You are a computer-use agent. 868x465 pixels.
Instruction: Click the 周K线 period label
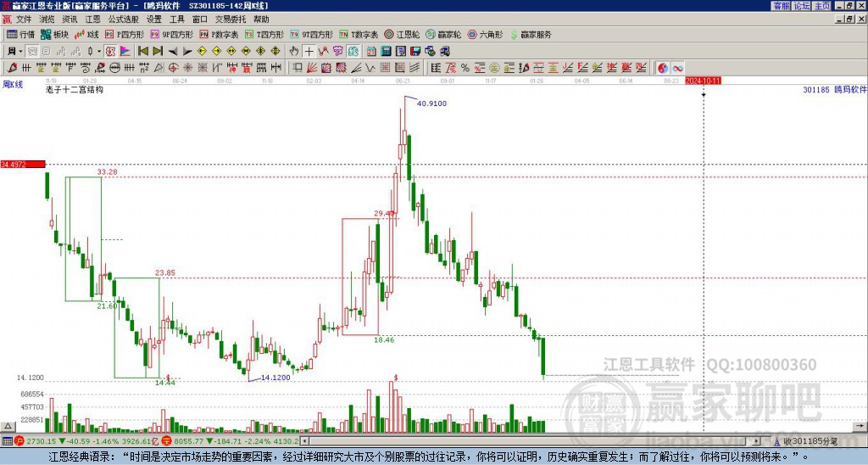click(x=12, y=84)
